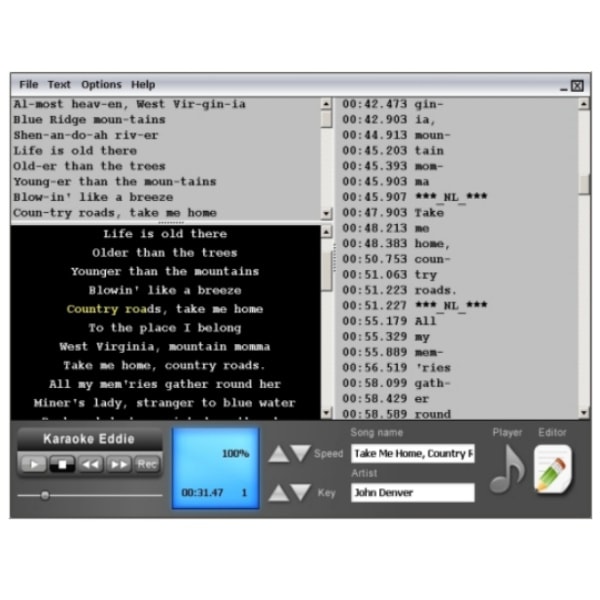Select line 'Shen-an-do-ah riv-er'
This screenshot has height=600, width=600.
86,135
